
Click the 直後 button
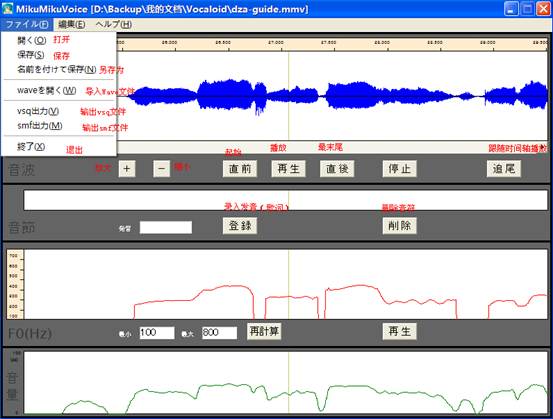(337, 169)
